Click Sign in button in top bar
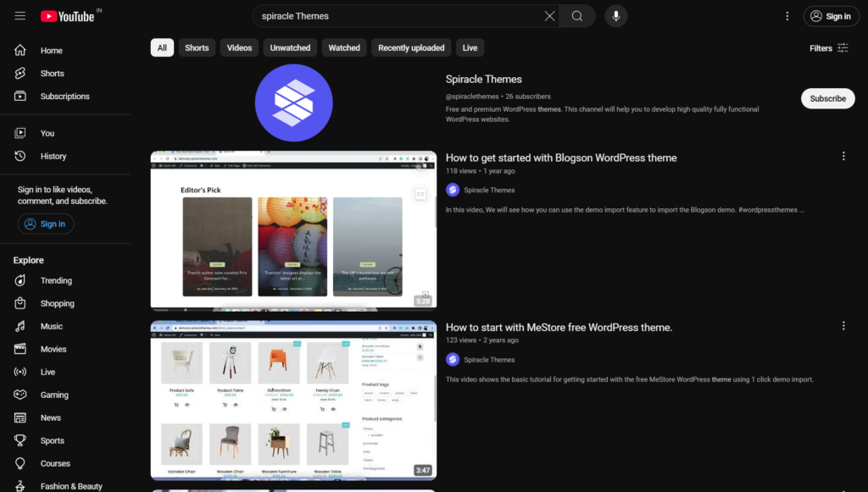 click(x=831, y=16)
